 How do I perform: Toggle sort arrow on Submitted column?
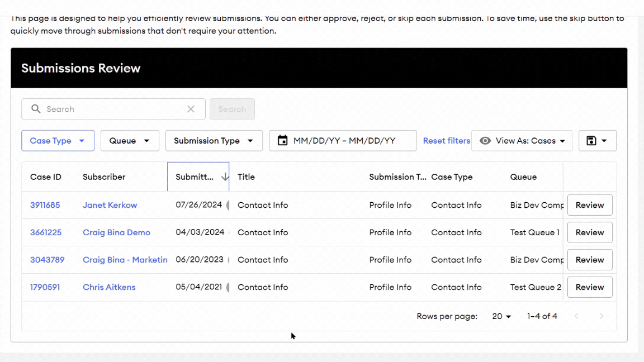pos(225,177)
